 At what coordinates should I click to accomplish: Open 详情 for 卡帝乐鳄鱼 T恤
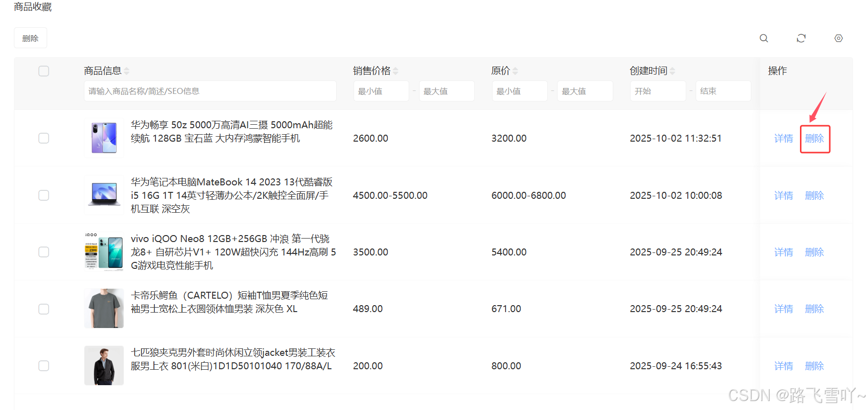pos(784,309)
